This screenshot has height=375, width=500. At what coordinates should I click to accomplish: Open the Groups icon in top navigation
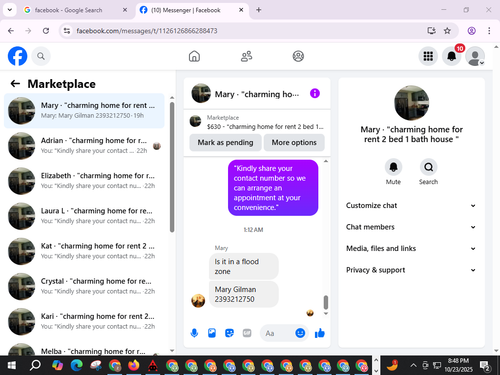pos(298,56)
